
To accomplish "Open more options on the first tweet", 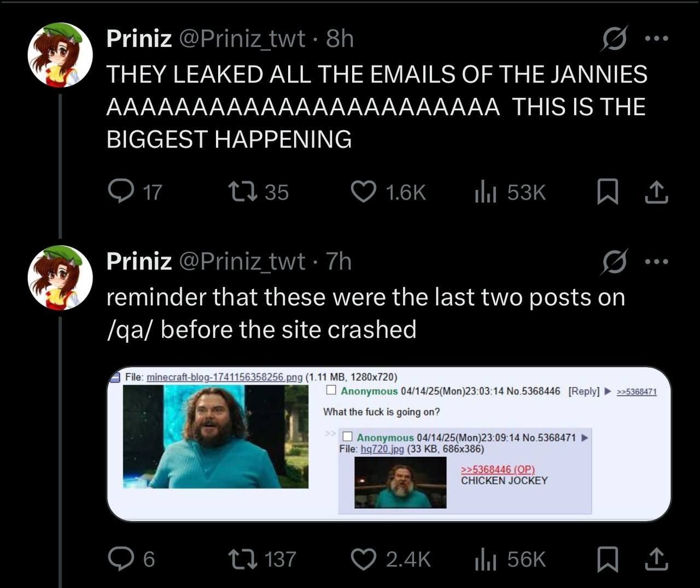I will click(656, 39).
